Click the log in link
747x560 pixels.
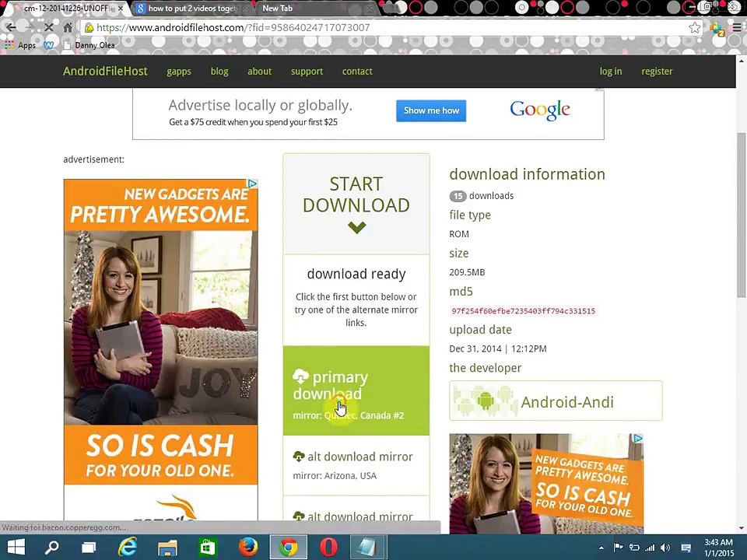[x=611, y=72]
